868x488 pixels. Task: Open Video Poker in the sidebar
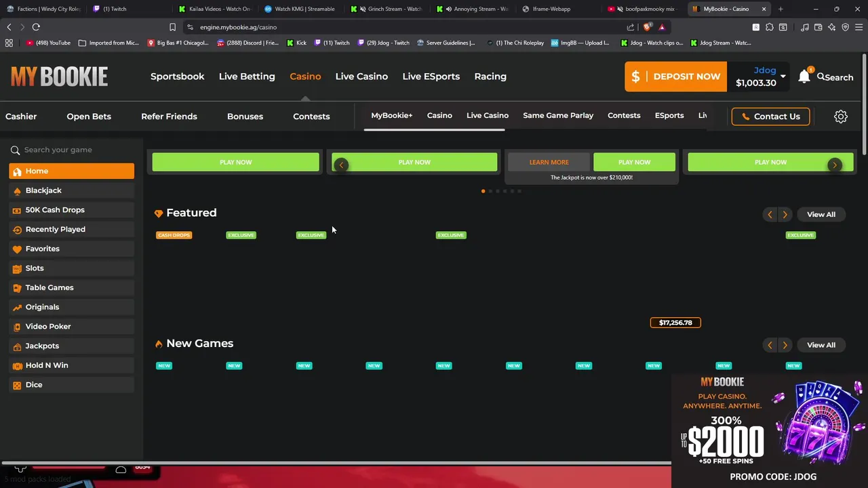(71, 327)
